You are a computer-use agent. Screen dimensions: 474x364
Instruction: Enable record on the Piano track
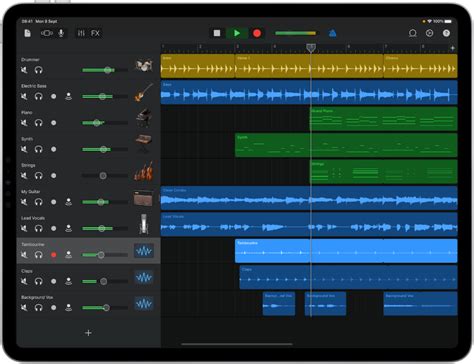tap(54, 123)
